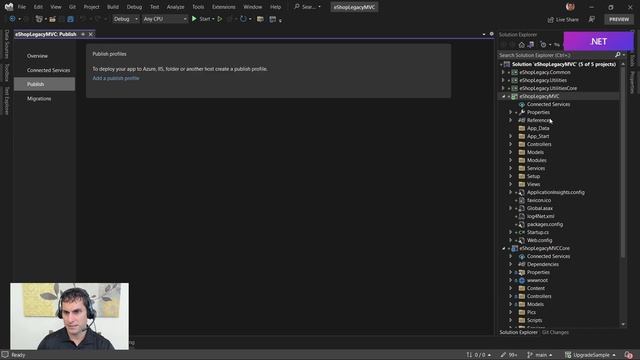Expand the eShopLegacy.Common project node
This screenshot has height=360, width=640.
pyautogui.click(x=503, y=72)
